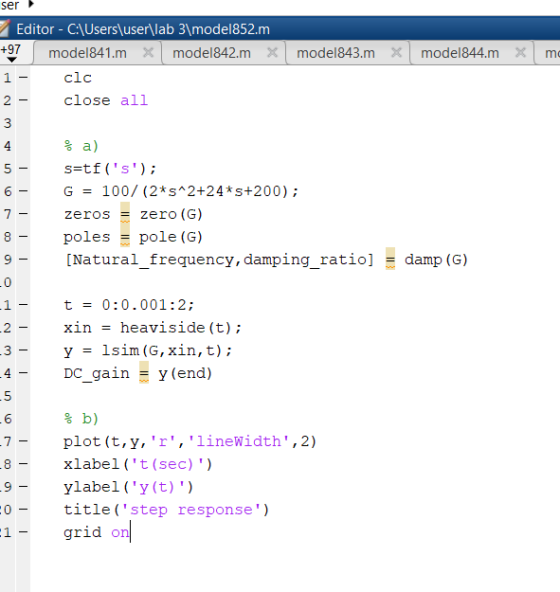This screenshot has width=560, height=592.
Task: Click the comment '% b)'
Action: pyautogui.click(x=81, y=419)
